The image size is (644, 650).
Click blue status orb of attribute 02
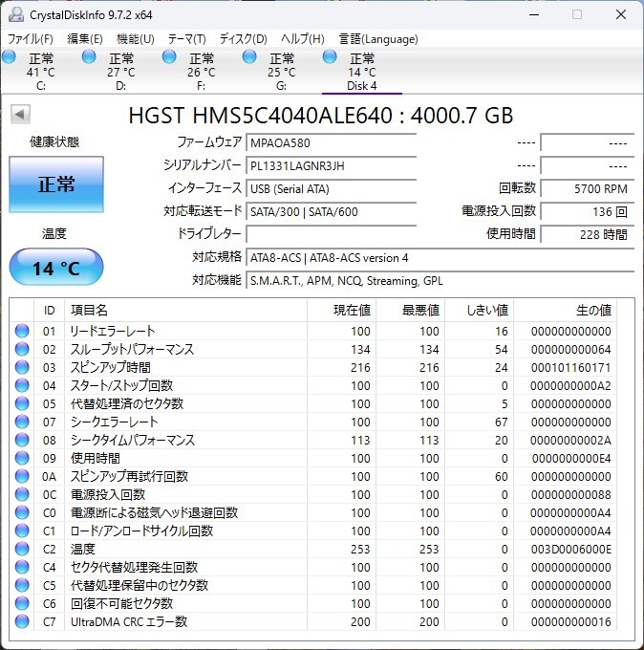click(22, 349)
